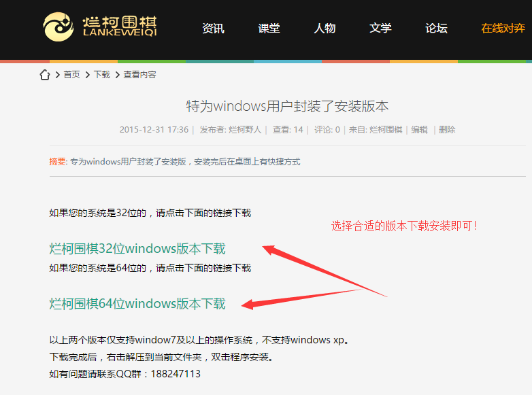
Task: Click 来自: 烂柯围棋 source text
Action: click(376, 130)
